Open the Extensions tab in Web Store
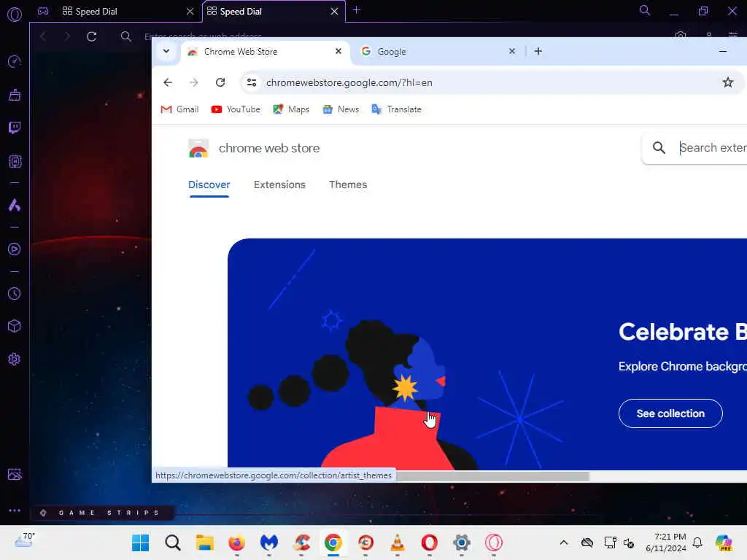This screenshot has height=560, width=747. point(279,184)
